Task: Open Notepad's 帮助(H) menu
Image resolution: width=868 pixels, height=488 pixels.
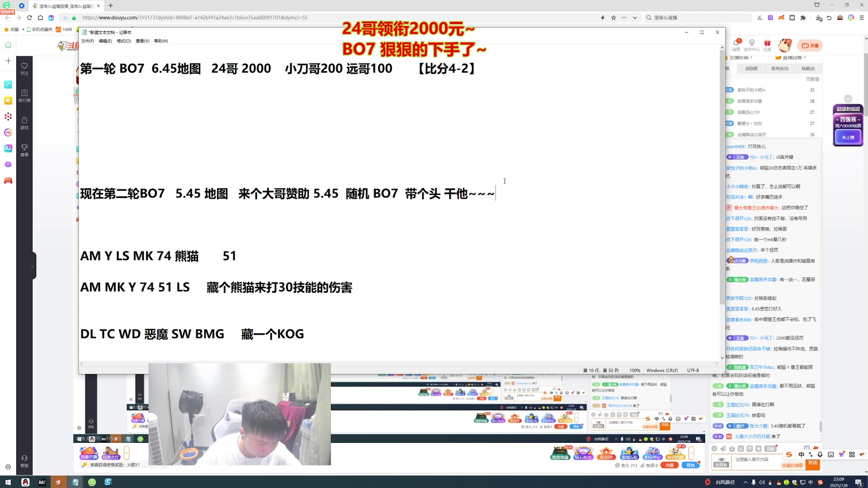Action: [x=160, y=41]
